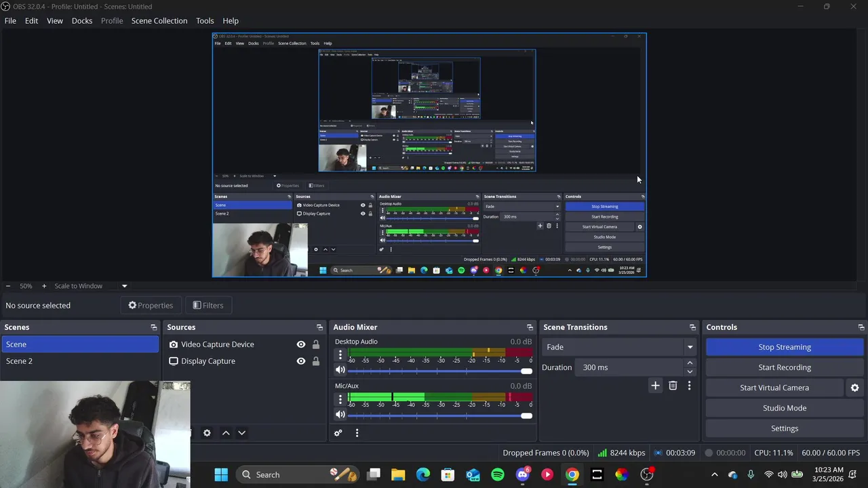Open File Explorer from the taskbar
Screen dimensions: 868x488
point(398,474)
